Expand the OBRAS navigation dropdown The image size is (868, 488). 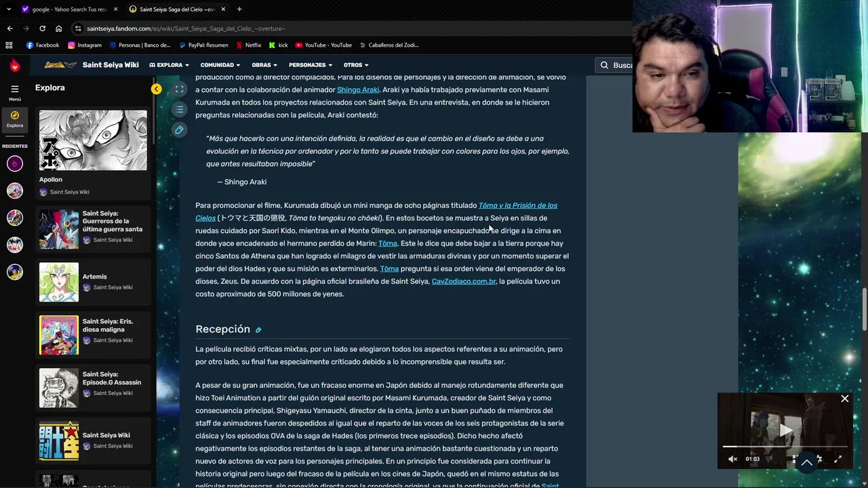[264, 65]
